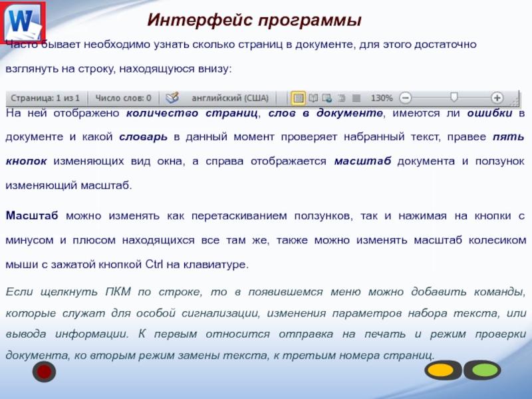This screenshot has height=399, width=532.
Task: Click the red round slide button
Action: [x=44, y=372]
